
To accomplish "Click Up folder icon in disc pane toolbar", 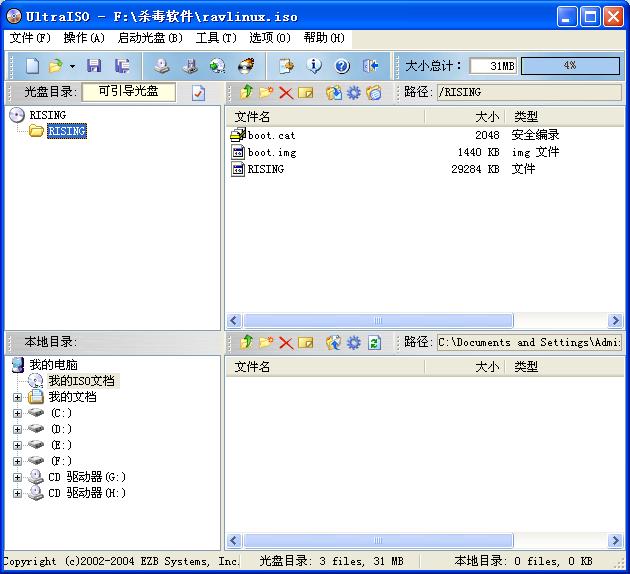I will [x=246, y=92].
